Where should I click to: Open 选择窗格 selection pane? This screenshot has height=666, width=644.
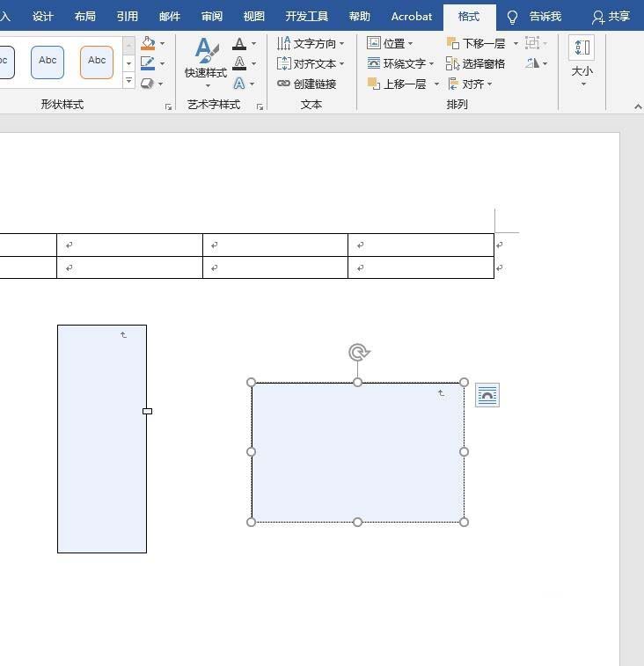475,63
